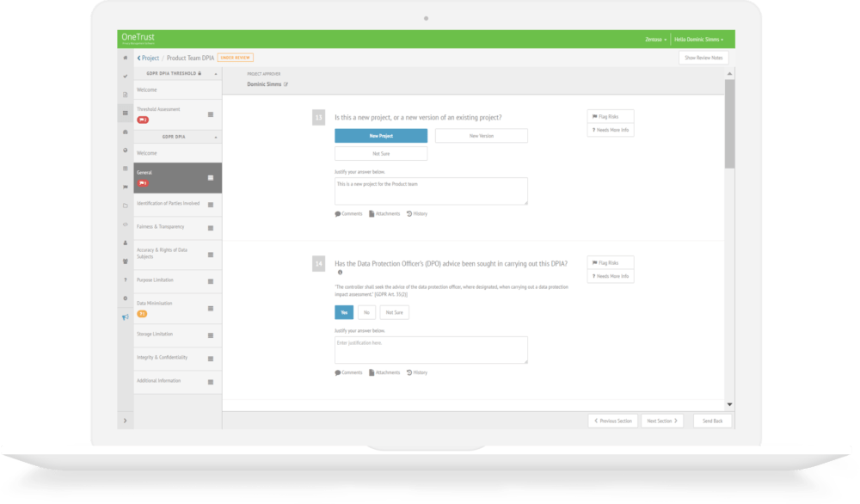The width and height of the screenshot is (860, 504).
Task: Click Show Review Notes button
Action: 703,58
